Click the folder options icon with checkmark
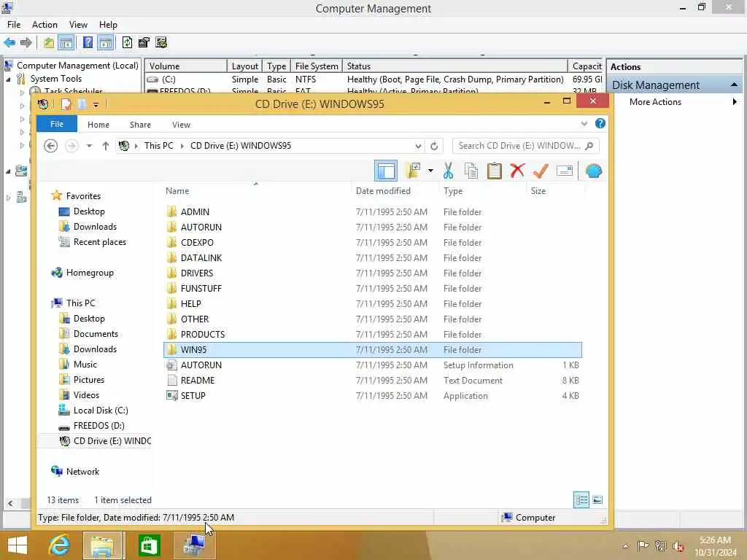 413,171
